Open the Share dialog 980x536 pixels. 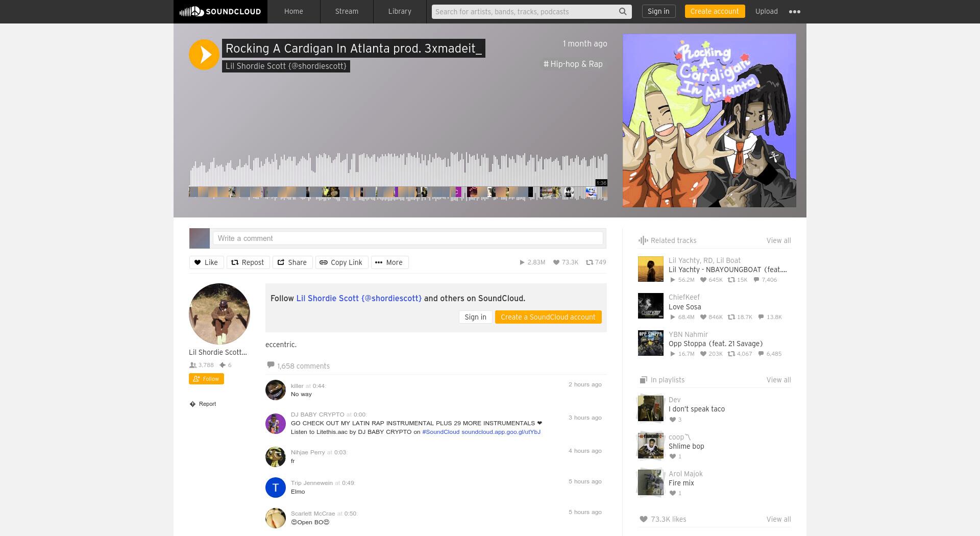pos(292,262)
